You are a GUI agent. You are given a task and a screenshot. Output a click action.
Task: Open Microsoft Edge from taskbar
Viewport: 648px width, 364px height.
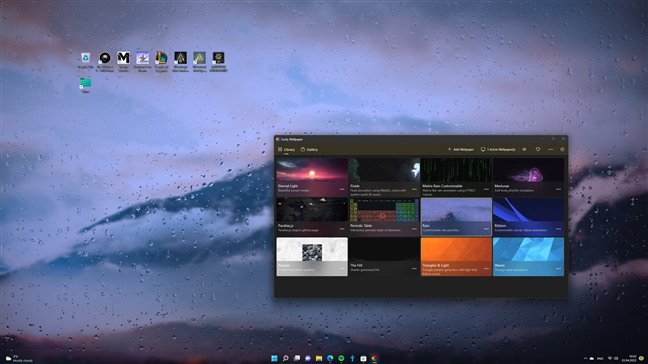pos(330,358)
